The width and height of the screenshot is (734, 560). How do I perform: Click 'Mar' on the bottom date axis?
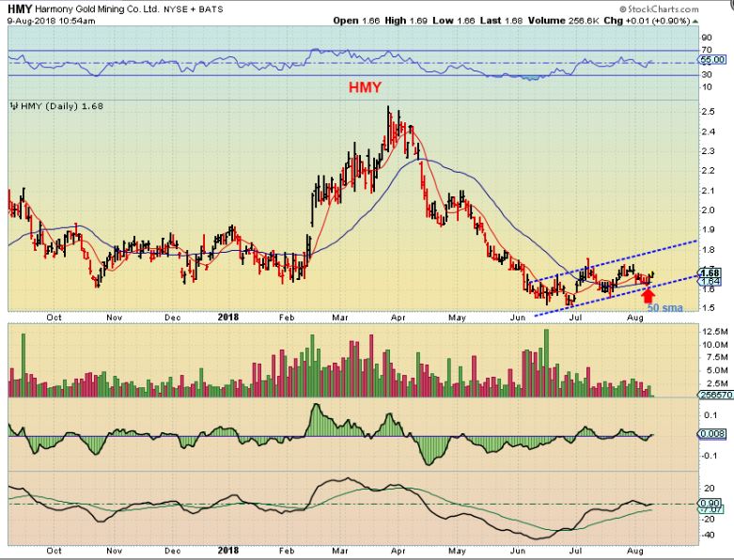click(340, 551)
